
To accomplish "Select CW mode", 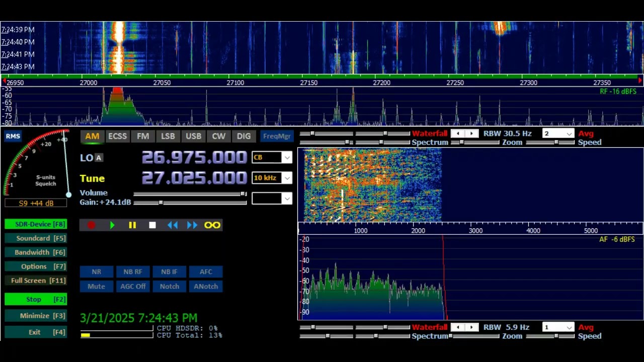I will [x=218, y=136].
